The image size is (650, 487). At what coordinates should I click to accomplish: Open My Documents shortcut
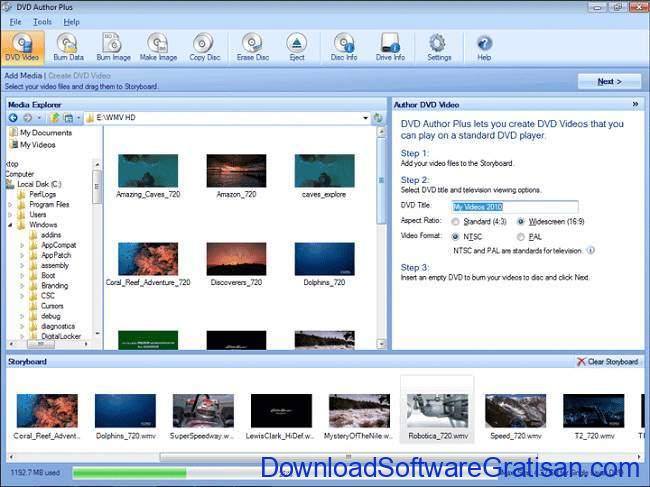tap(41, 133)
